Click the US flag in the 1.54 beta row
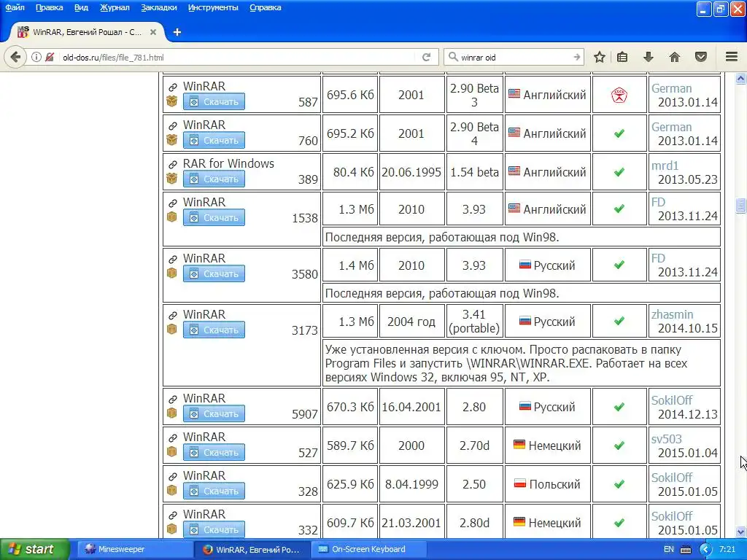The height and width of the screenshot is (560, 747). coord(514,171)
